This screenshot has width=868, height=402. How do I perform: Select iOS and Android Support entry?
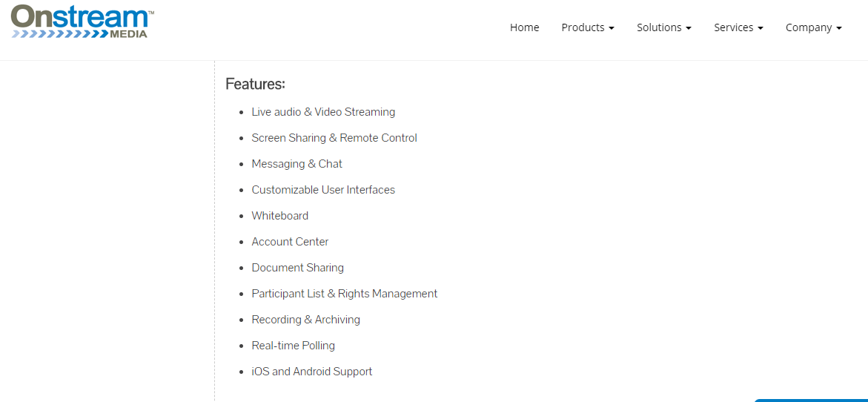311,372
